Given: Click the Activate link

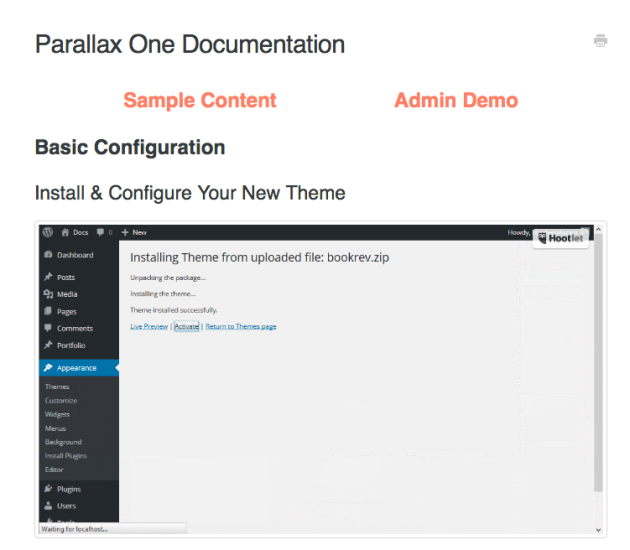Looking at the screenshot, I should 186,326.
